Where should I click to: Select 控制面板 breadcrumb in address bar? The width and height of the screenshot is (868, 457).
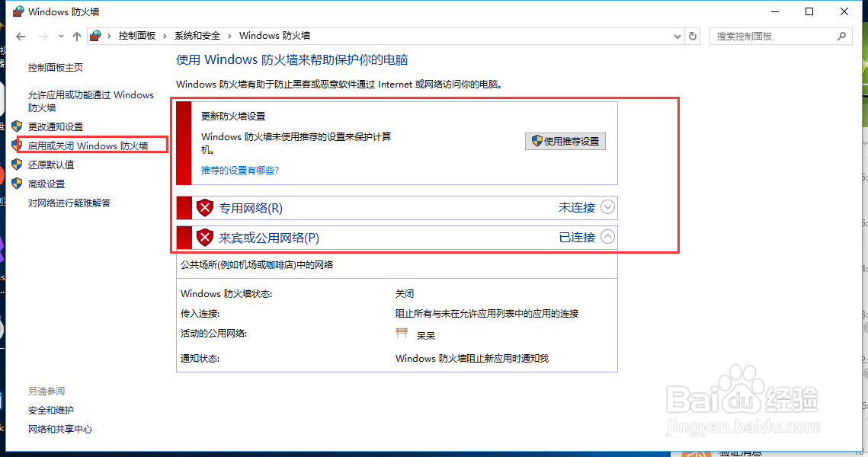136,36
